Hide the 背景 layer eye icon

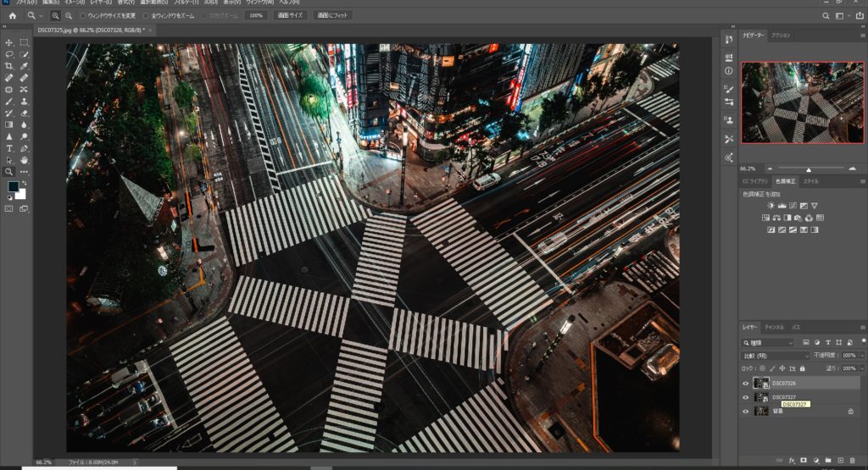click(746, 412)
